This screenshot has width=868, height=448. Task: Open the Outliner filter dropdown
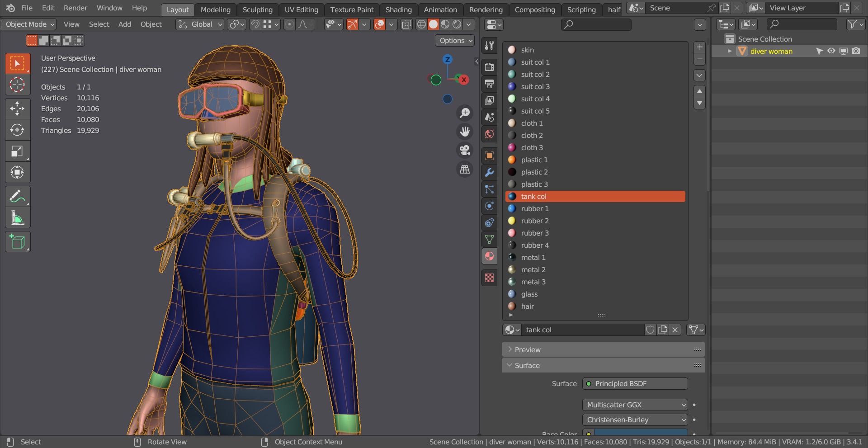[x=855, y=24]
